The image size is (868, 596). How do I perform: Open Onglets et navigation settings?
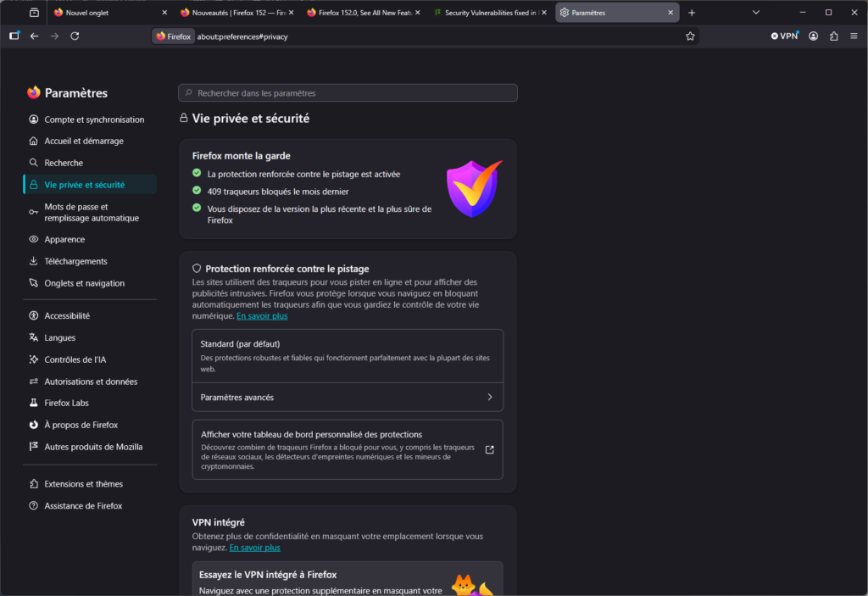tap(90, 283)
